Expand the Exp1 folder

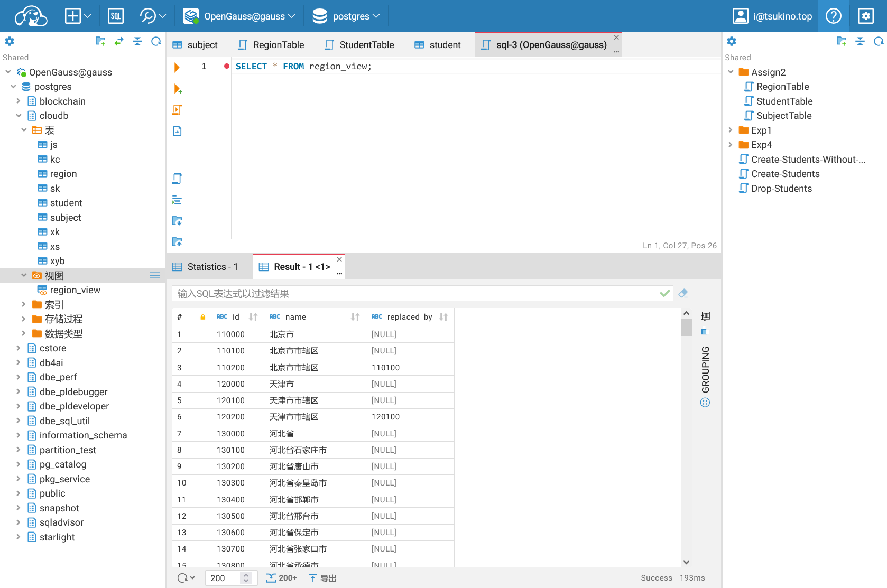point(731,130)
